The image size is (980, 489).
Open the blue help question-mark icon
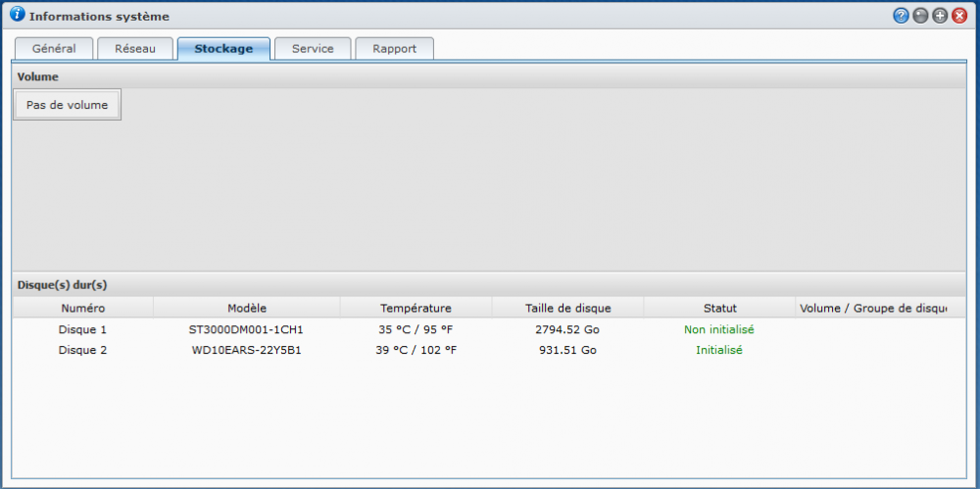click(900, 17)
